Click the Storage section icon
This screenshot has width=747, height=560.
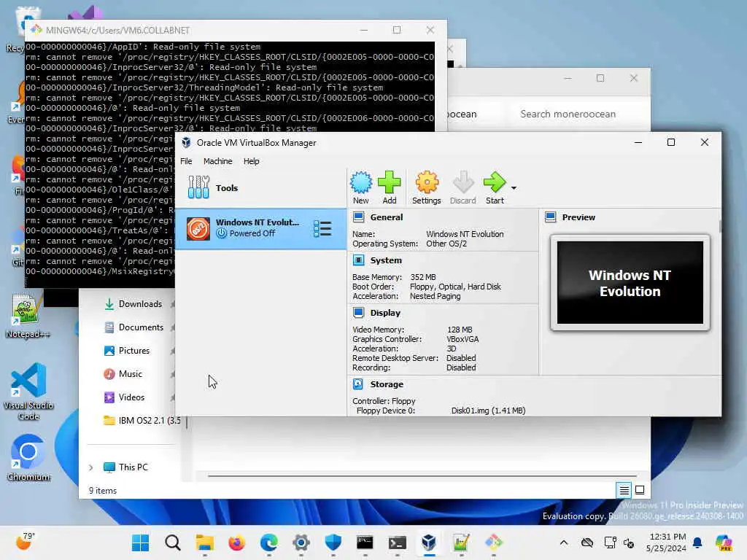358,384
